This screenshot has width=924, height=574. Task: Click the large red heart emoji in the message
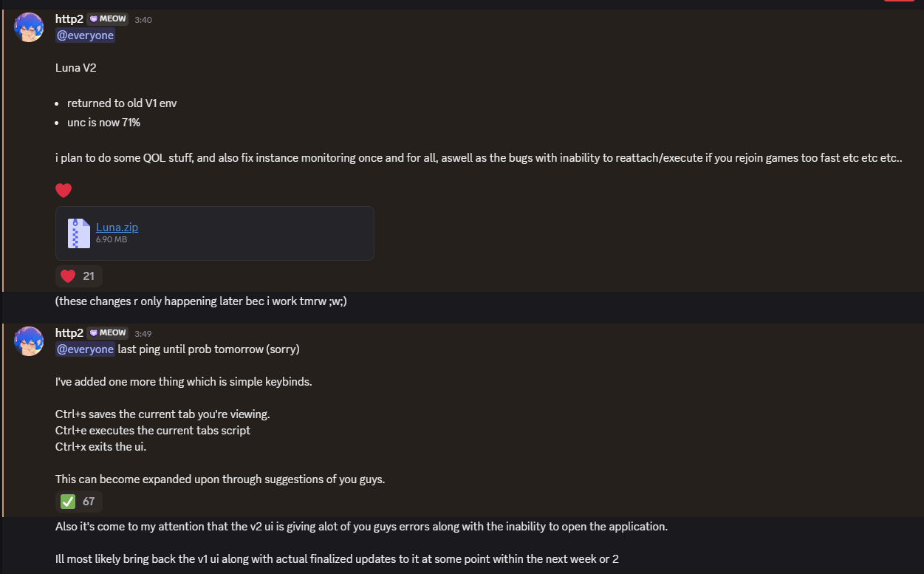[x=64, y=191]
